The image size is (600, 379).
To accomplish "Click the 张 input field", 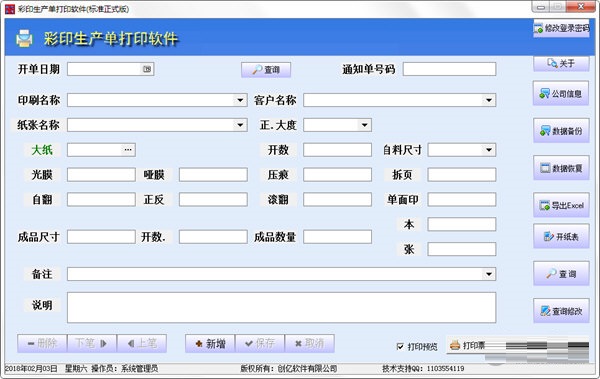I will (461, 249).
